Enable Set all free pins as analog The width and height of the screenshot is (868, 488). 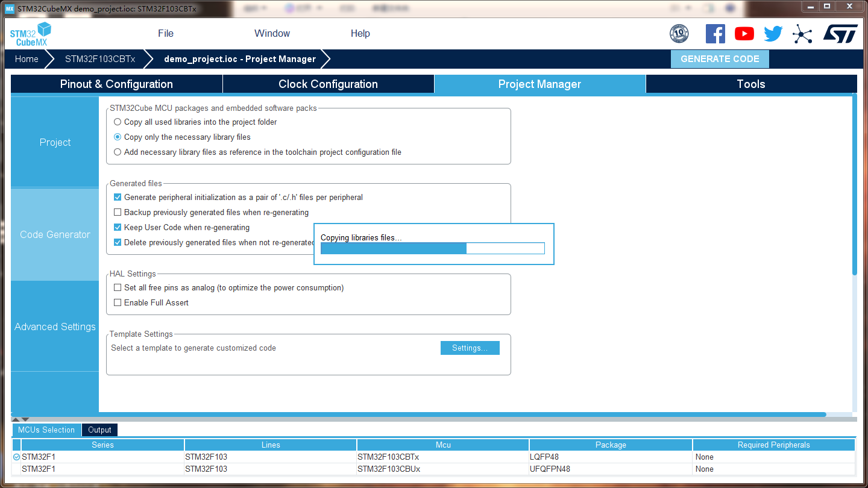tap(118, 287)
